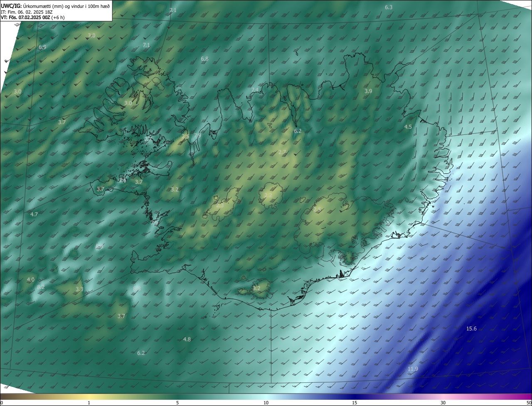Click the 4.0 value on the map

click(x=31, y=280)
